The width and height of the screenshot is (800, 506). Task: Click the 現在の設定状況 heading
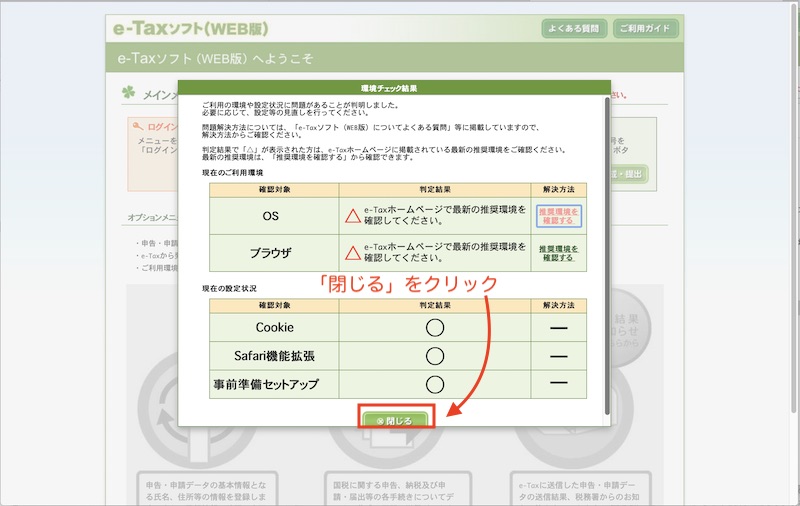click(230, 288)
